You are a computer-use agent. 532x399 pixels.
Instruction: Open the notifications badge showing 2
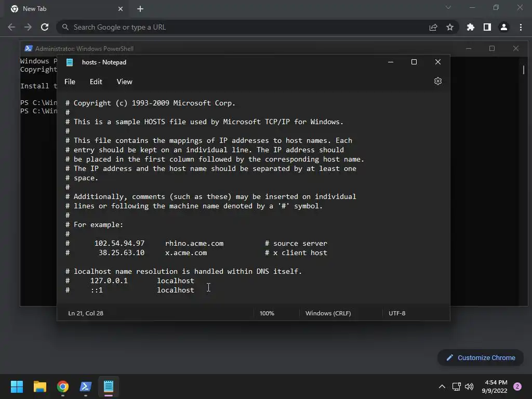517,387
